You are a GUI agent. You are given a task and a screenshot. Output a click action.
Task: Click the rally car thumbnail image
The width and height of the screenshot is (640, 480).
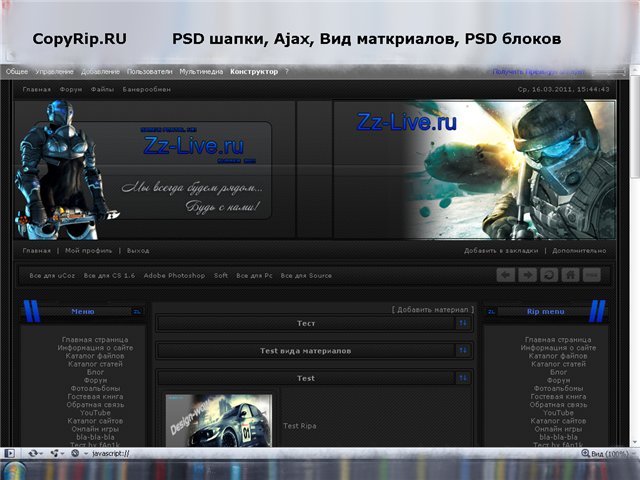coord(219,420)
